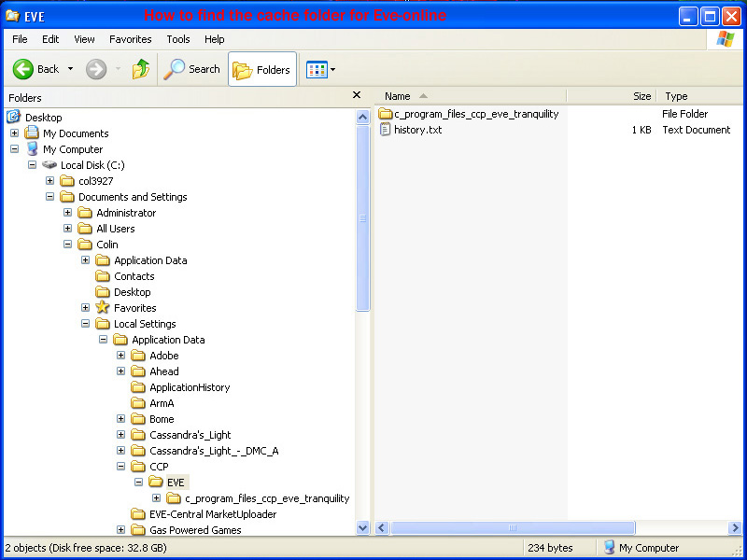Open the Favorites menu
The height and width of the screenshot is (560, 747).
click(131, 39)
